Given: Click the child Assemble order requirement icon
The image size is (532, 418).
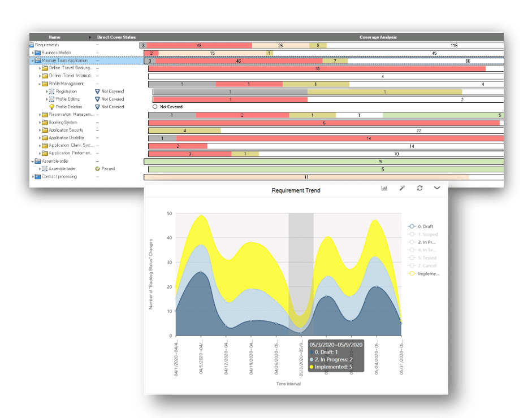Looking at the screenshot, I should point(45,168).
